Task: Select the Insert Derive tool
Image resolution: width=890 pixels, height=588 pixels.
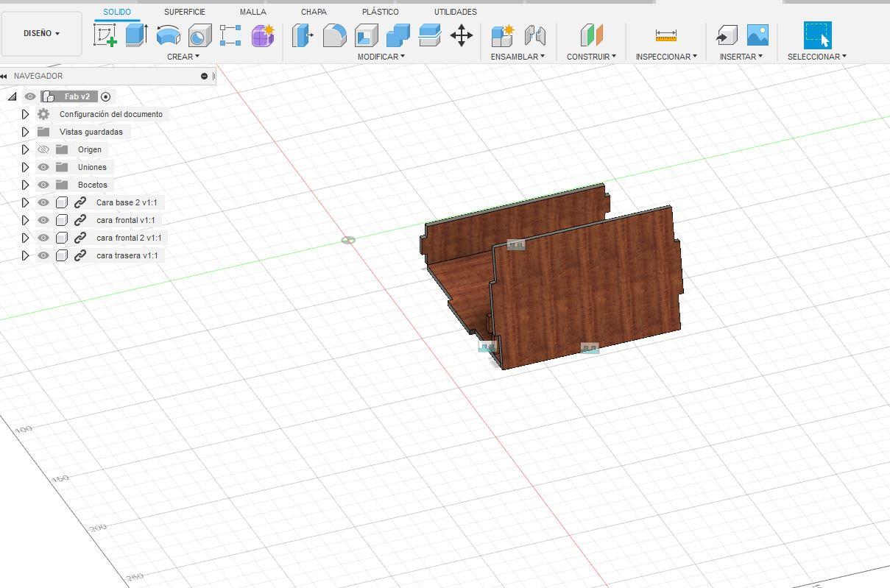Action: tap(727, 35)
